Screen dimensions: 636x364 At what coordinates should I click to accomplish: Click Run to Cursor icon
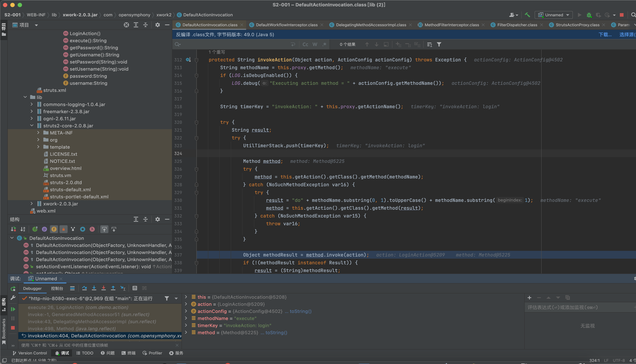coord(123,288)
